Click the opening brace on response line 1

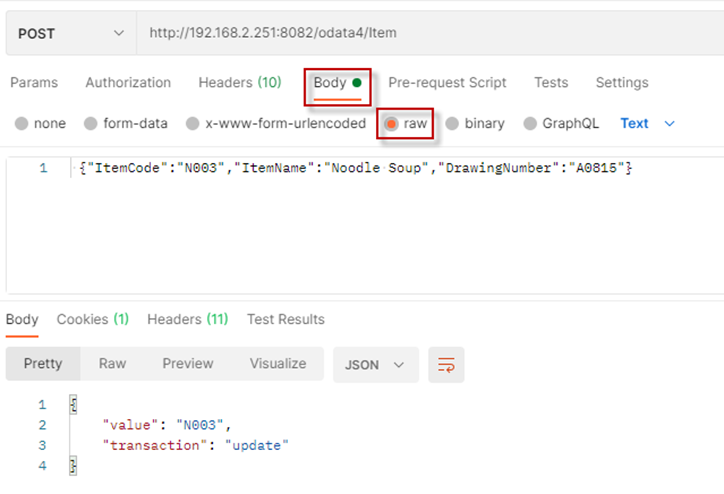(73, 405)
